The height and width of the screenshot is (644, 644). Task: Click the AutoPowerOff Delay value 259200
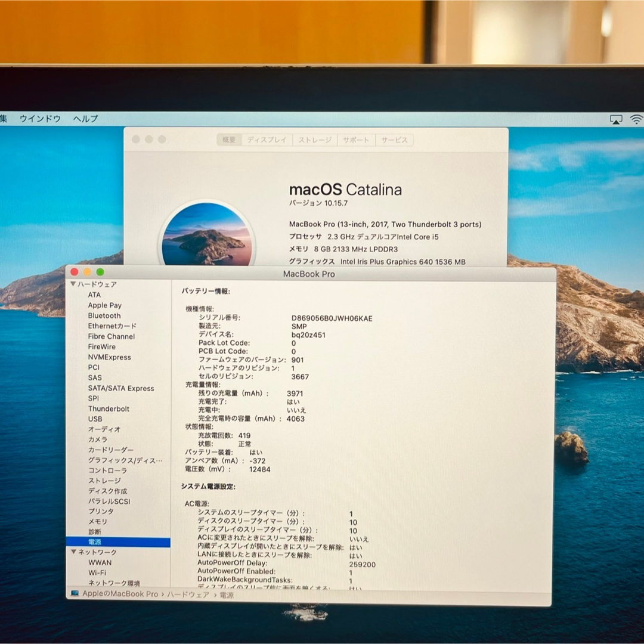(363, 564)
